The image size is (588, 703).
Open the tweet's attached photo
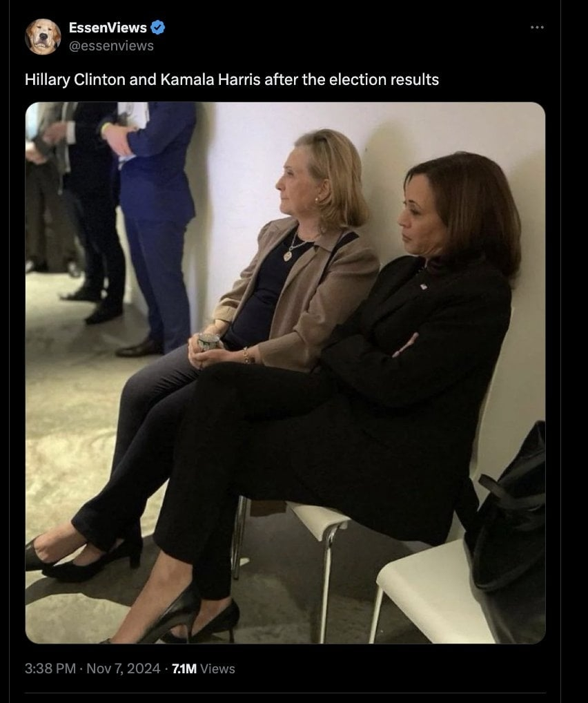(285, 373)
